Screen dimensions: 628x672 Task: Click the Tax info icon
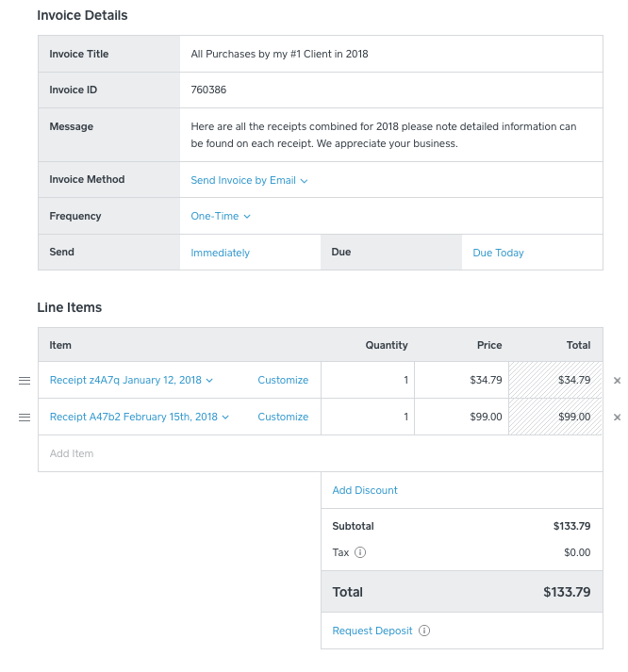pos(360,553)
